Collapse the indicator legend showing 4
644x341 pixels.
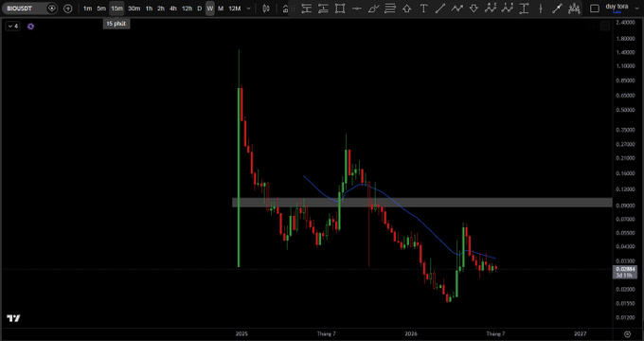click(x=12, y=27)
